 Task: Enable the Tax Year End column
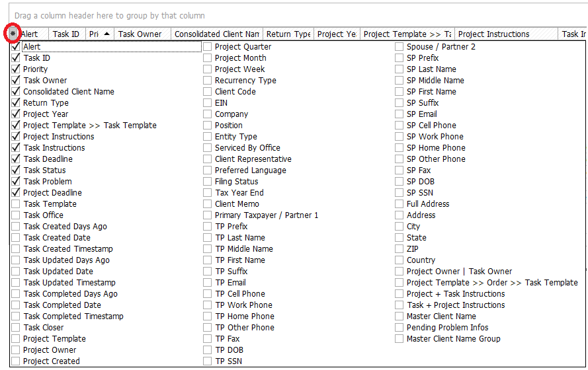tap(208, 193)
